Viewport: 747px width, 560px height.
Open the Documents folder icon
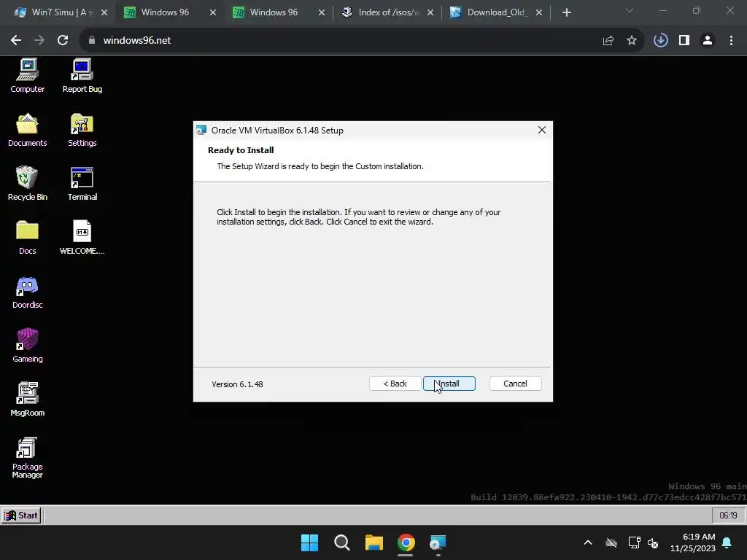27,130
